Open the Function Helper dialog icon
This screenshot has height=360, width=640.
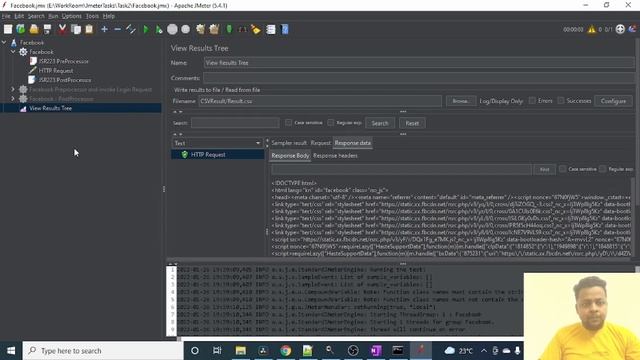(x=271, y=29)
